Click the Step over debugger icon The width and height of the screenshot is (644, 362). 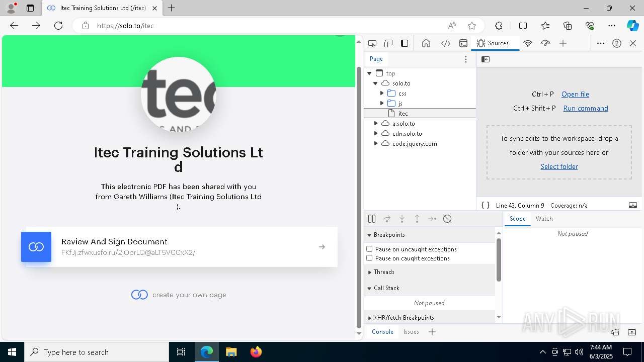point(387,219)
